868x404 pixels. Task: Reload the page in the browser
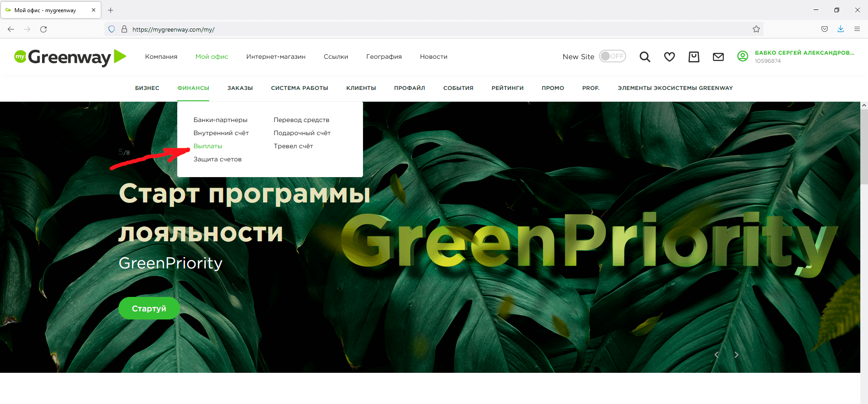[x=43, y=29]
